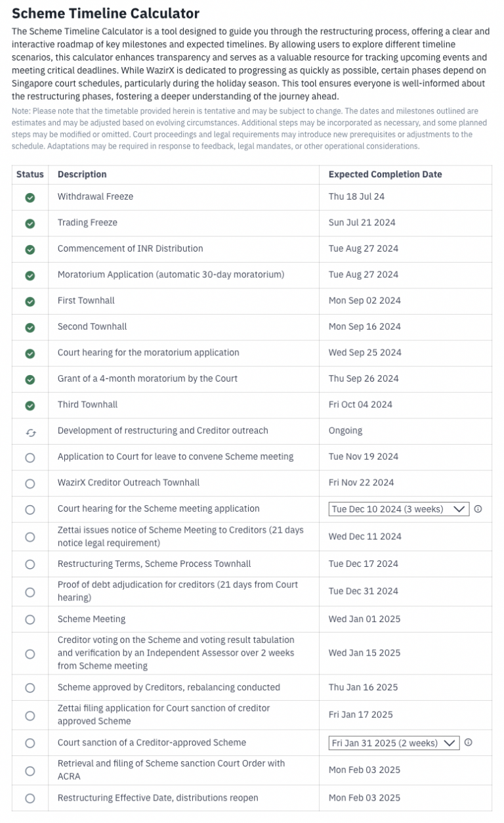Click the Status column header

30,174
